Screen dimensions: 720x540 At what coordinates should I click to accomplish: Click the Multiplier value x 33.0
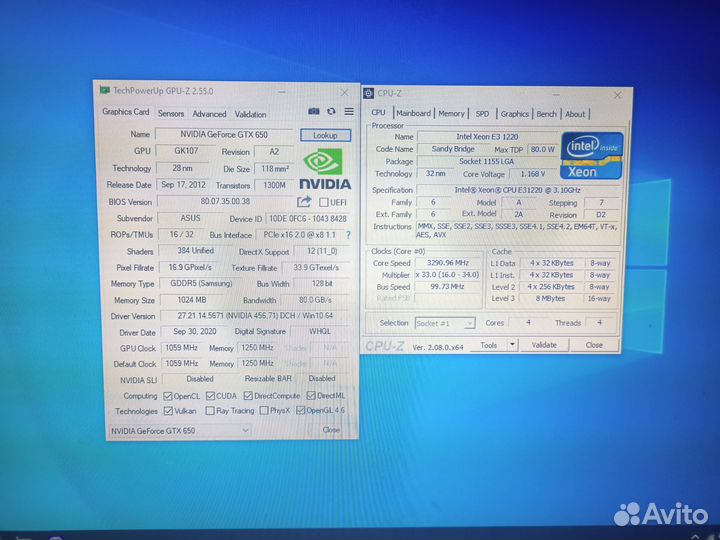448,275
